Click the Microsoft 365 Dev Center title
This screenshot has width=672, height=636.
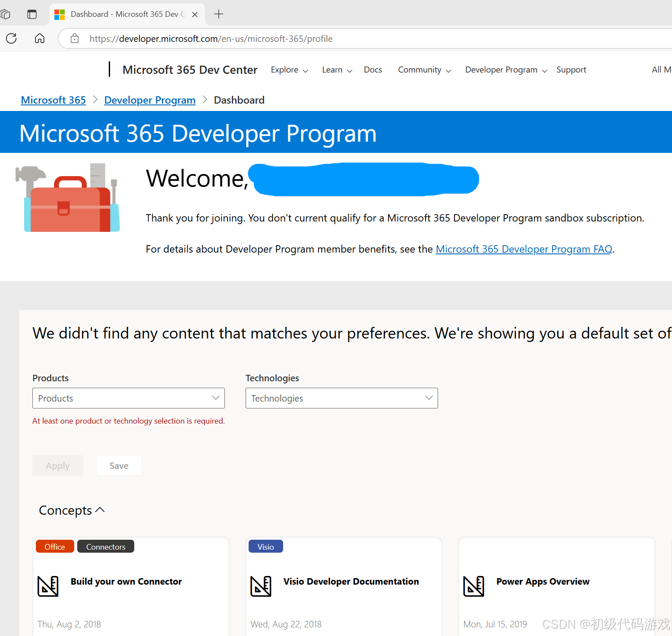coord(190,70)
